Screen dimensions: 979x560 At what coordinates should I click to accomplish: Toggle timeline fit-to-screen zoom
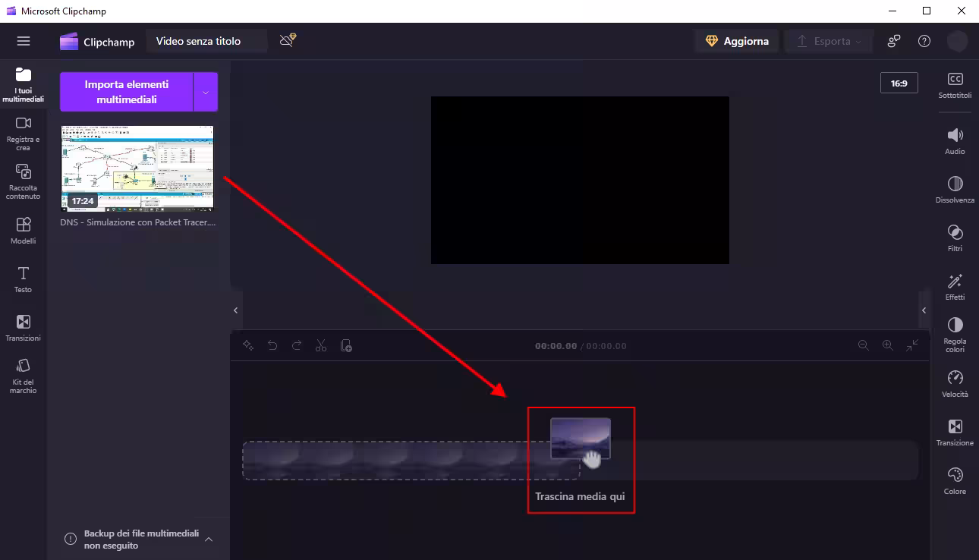point(911,345)
